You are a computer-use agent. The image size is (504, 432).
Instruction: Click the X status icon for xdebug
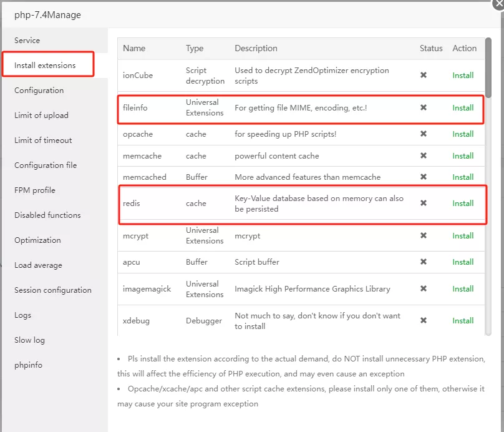(x=424, y=321)
